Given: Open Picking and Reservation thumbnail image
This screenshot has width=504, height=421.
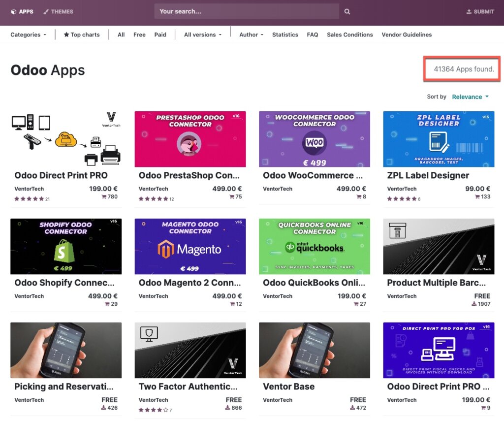Looking at the screenshot, I should pos(66,350).
